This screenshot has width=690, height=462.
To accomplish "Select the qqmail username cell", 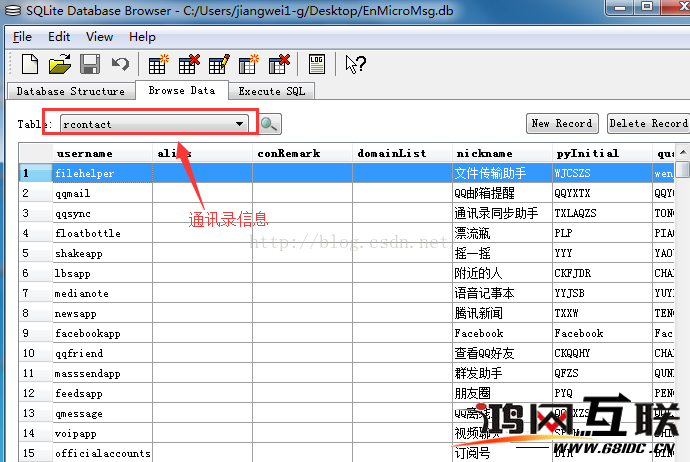I will (103, 193).
